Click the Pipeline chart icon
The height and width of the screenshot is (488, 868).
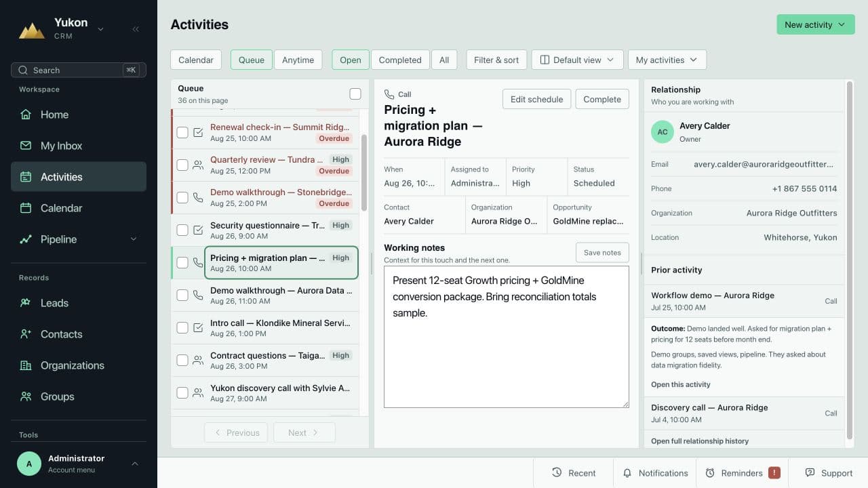26,239
